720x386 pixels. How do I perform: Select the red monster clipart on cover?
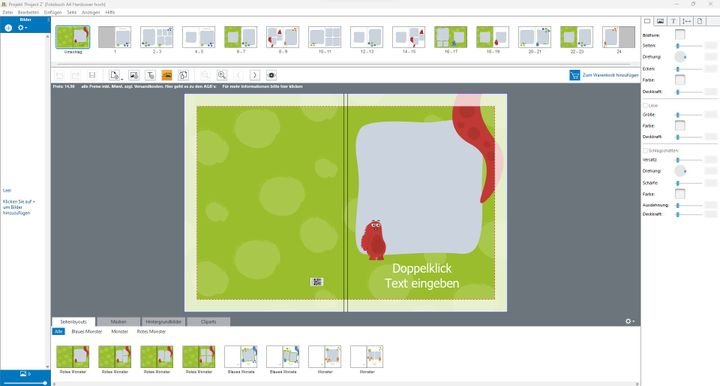(374, 240)
